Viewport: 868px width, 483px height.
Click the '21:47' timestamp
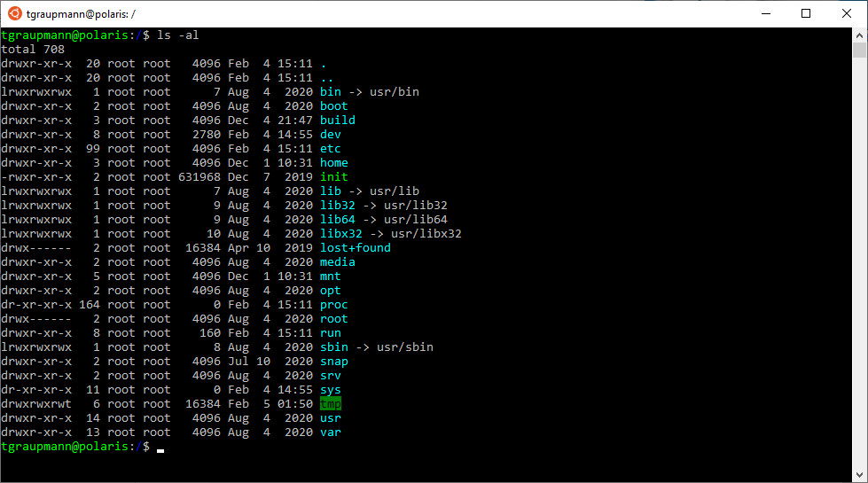click(x=295, y=120)
